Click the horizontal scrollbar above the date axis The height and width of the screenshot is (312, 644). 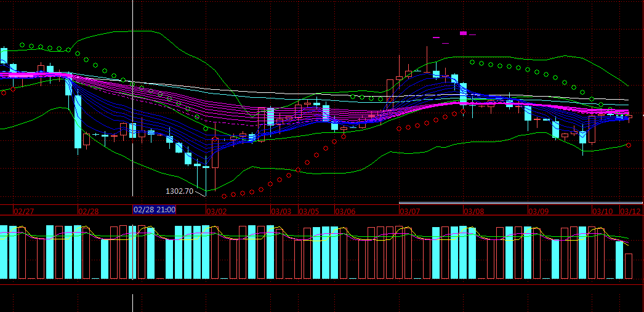(521, 203)
